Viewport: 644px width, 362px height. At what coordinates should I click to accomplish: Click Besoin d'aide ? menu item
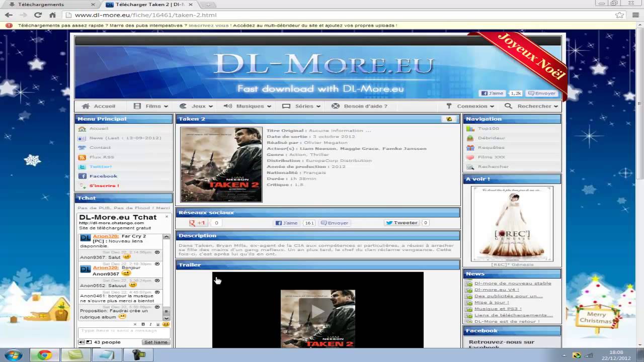point(360,106)
